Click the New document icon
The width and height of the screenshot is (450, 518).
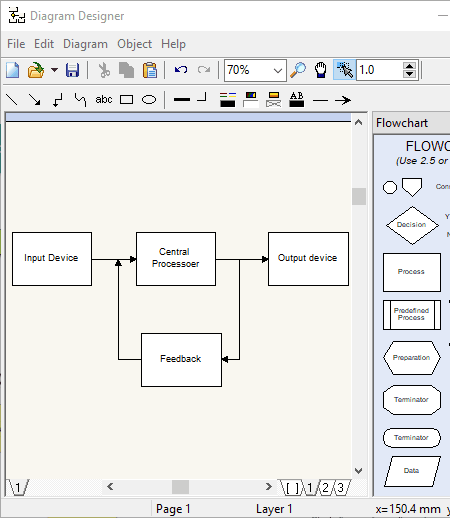point(13,70)
